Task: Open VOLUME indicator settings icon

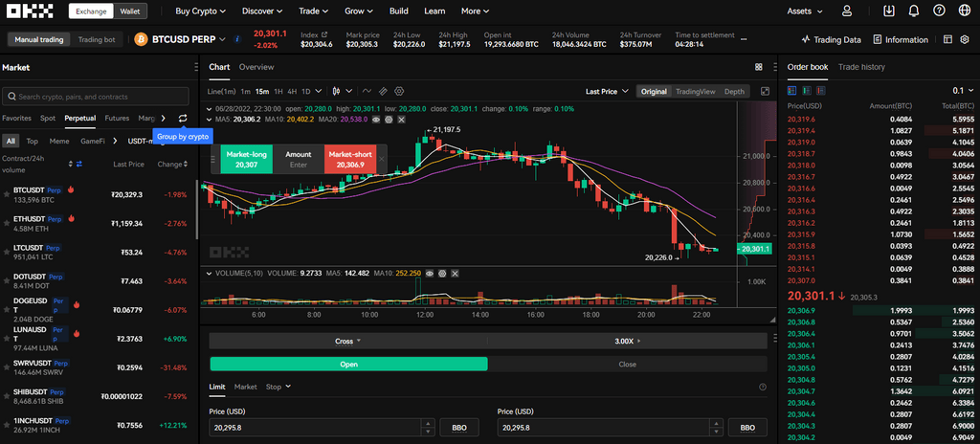Action: [442, 274]
